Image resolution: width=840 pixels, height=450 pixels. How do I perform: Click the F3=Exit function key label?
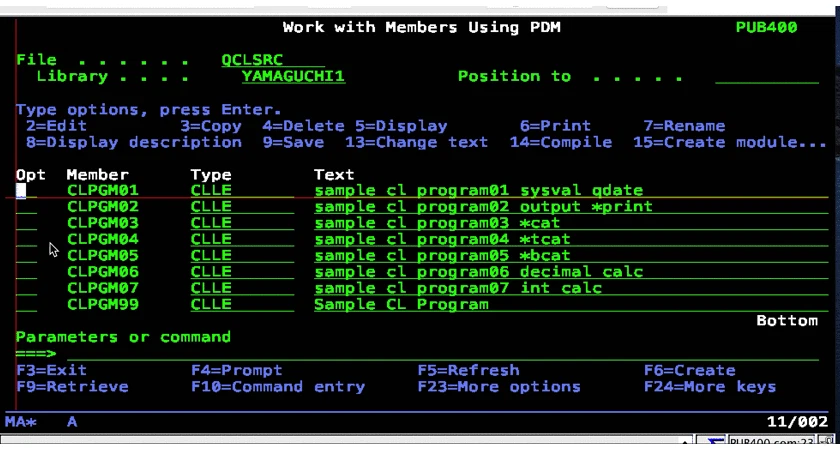[51, 370]
